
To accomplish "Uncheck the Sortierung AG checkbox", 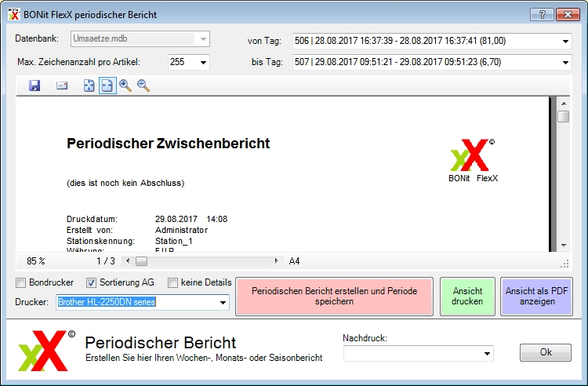I will 91,283.
